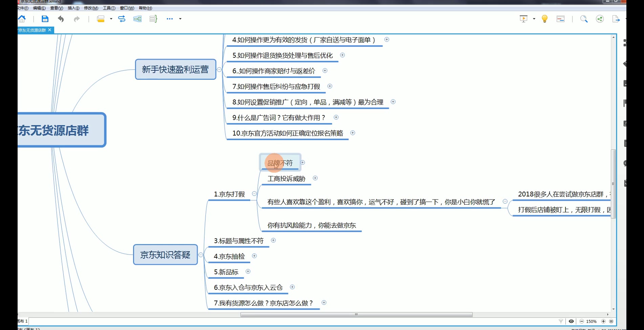This screenshot has width=644, height=330.
Task: Expand the 品牌不符 topic
Action: click(x=303, y=163)
